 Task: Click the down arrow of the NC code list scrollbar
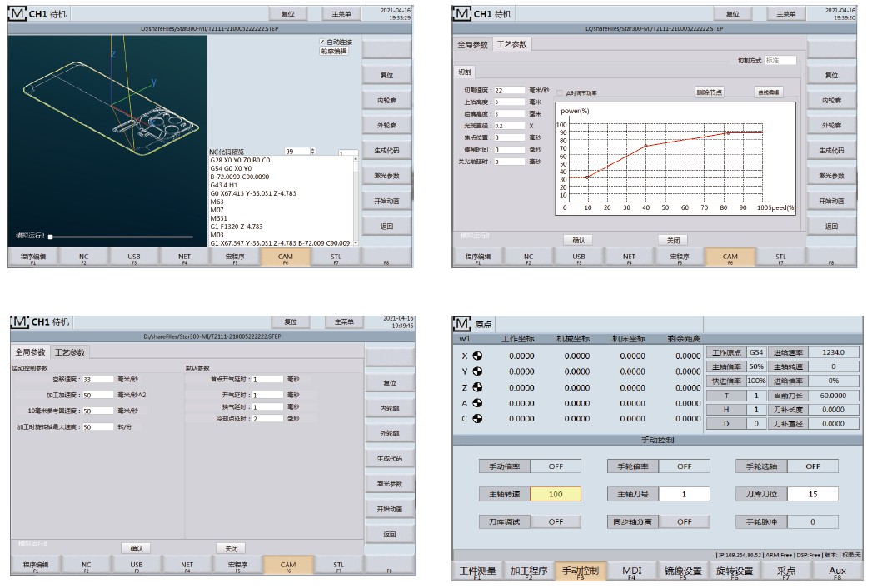[x=356, y=242]
